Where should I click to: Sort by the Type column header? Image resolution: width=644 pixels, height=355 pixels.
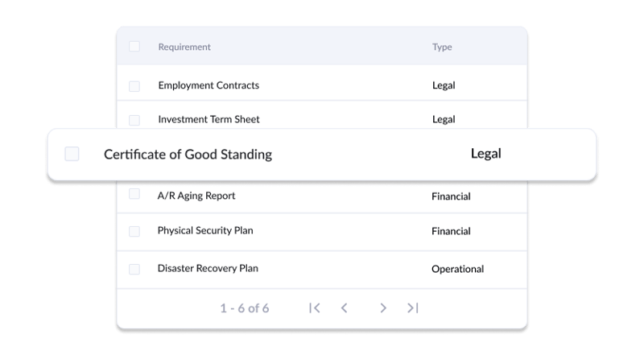(442, 47)
